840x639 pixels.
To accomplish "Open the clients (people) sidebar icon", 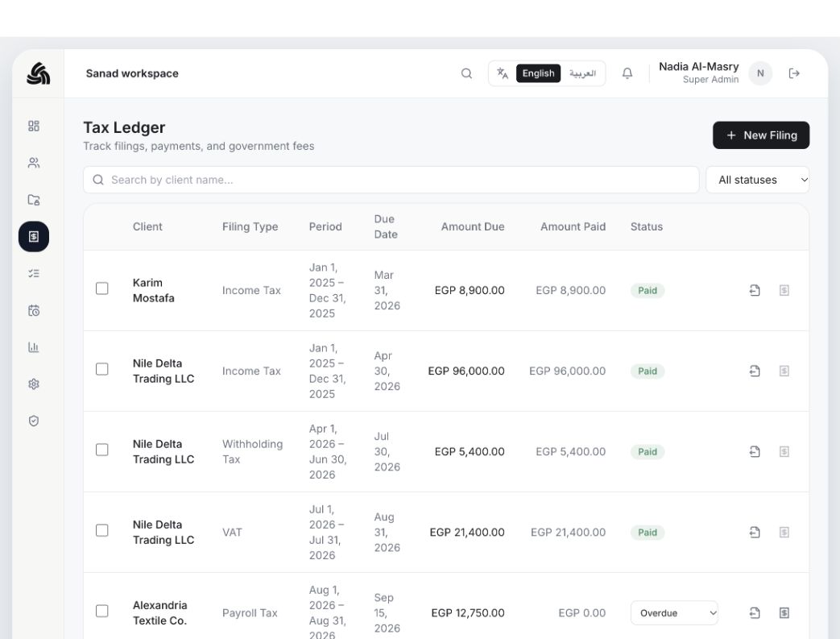I will [x=34, y=163].
